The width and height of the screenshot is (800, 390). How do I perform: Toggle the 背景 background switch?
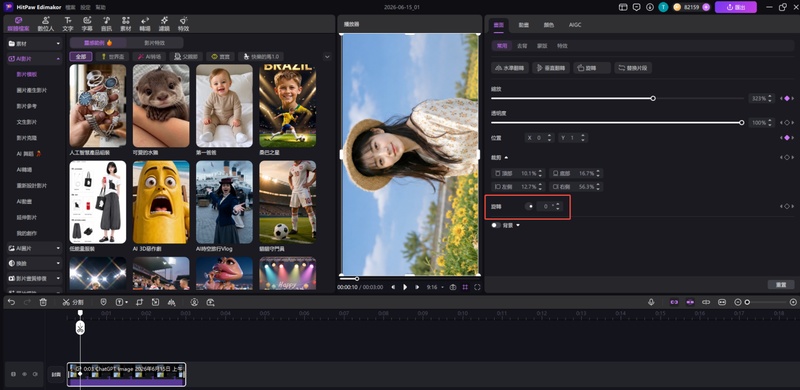coord(495,225)
